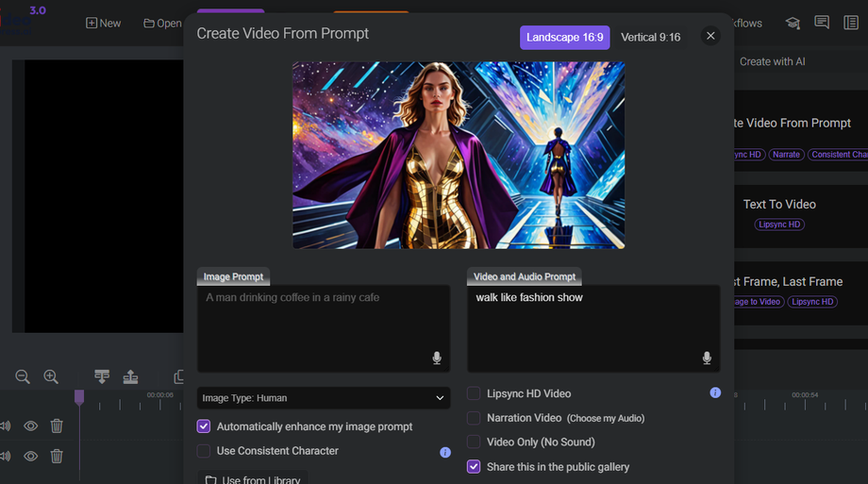Show info for Use Consistent Character
This screenshot has width=868, height=484.
(x=445, y=453)
